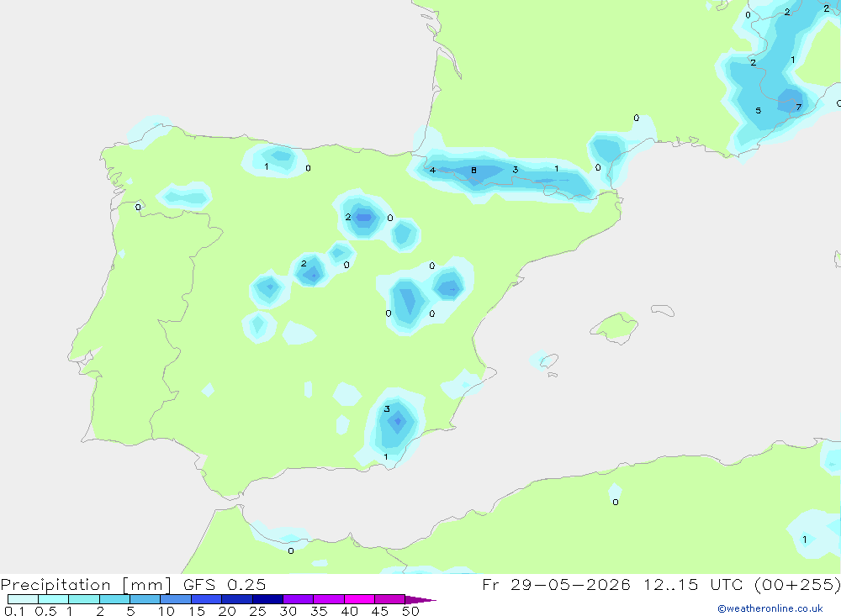Click the forecast offset '(00+255)' text

[x=797, y=585]
